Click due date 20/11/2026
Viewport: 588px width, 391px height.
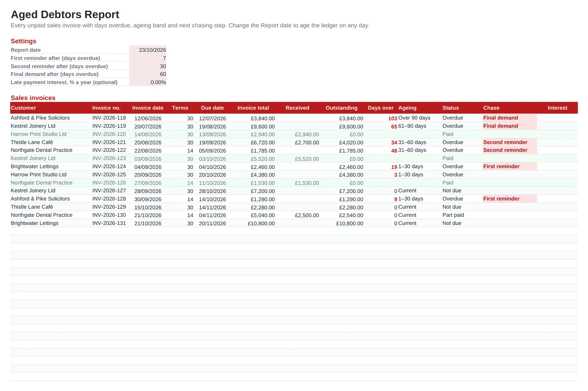(212, 223)
